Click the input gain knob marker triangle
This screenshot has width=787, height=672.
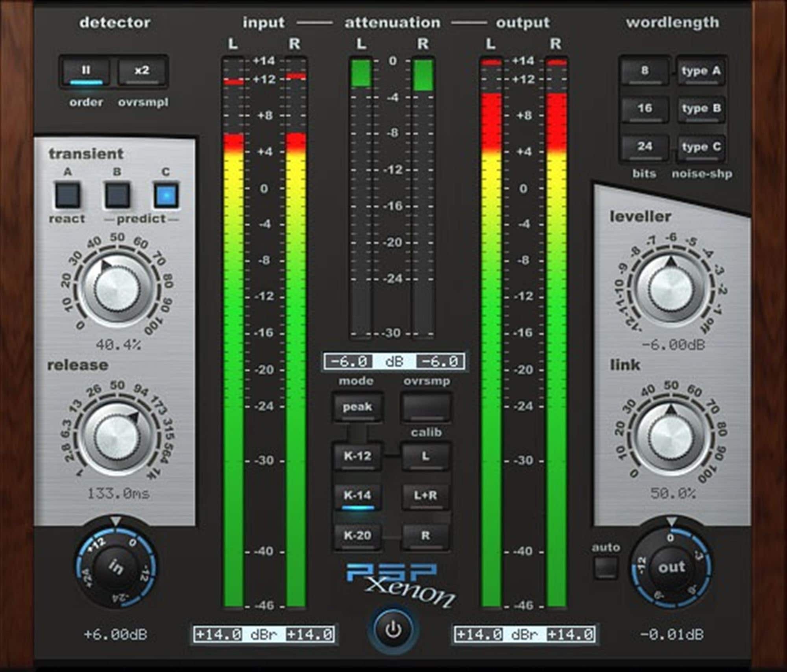tap(115, 522)
